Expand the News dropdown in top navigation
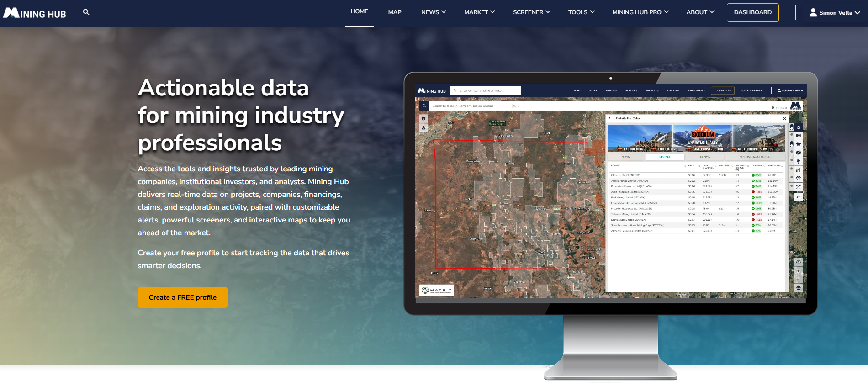Image resolution: width=868 pixels, height=386 pixels. point(434,12)
